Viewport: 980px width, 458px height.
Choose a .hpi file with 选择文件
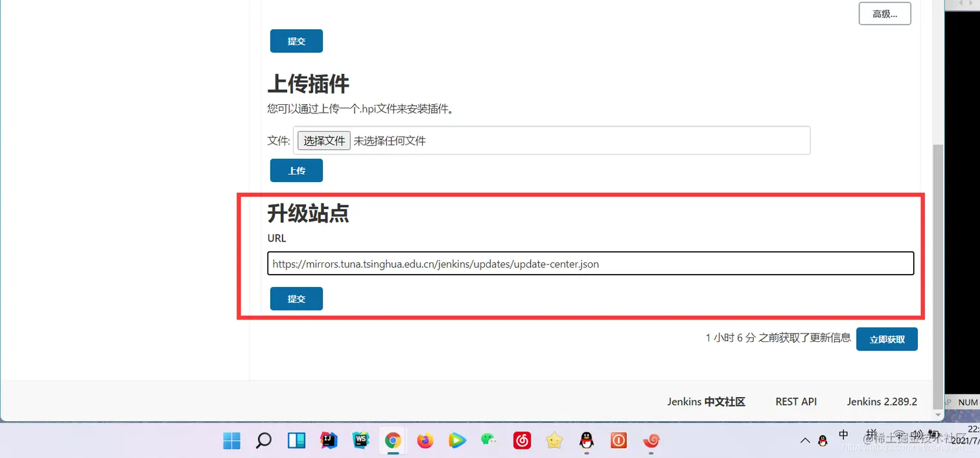point(323,141)
